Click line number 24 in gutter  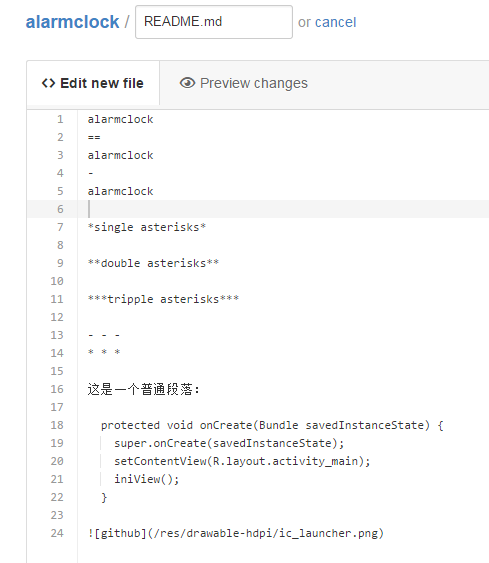tap(57, 533)
